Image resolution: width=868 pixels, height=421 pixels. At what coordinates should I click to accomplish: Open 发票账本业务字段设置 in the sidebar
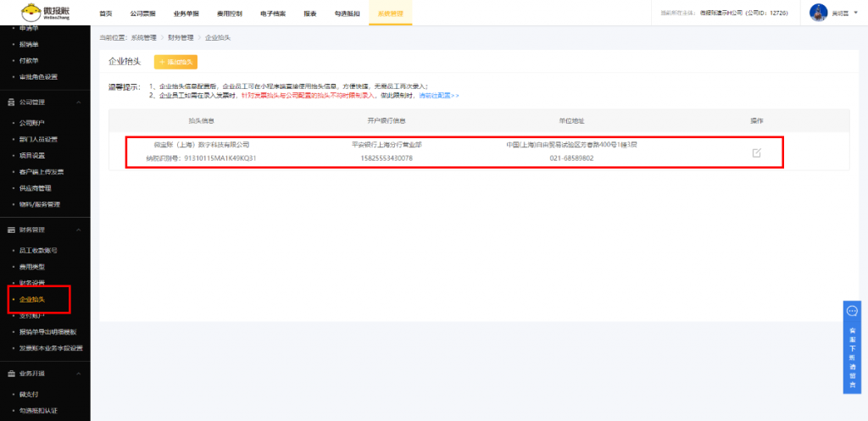(50, 348)
